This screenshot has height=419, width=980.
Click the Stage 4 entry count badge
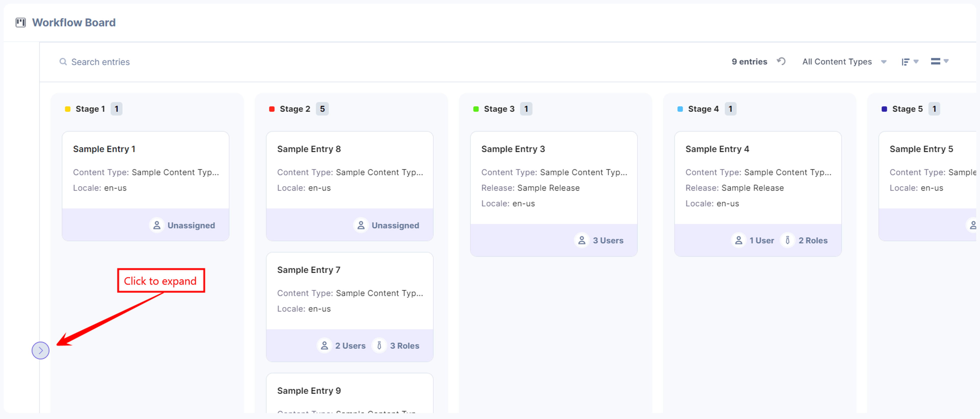[x=730, y=109]
